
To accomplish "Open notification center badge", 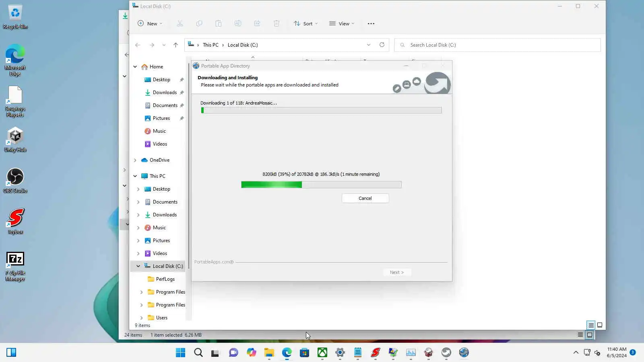I will [633, 352].
